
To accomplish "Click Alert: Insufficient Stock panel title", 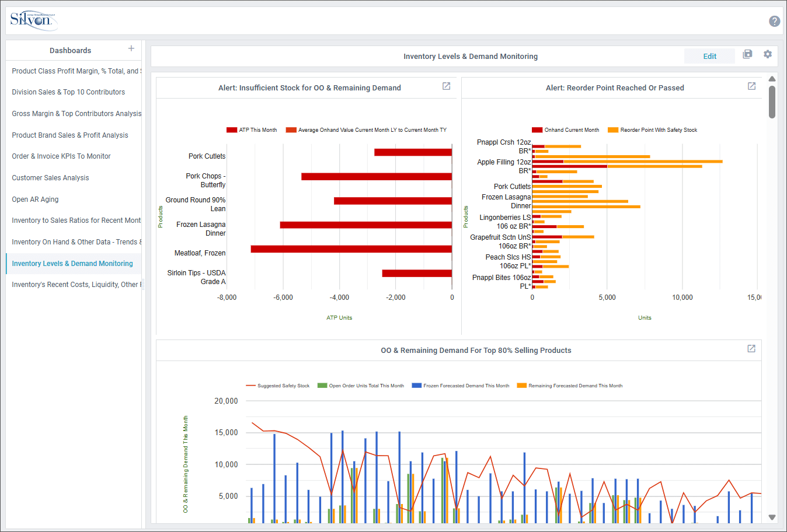I will point(309,88).
